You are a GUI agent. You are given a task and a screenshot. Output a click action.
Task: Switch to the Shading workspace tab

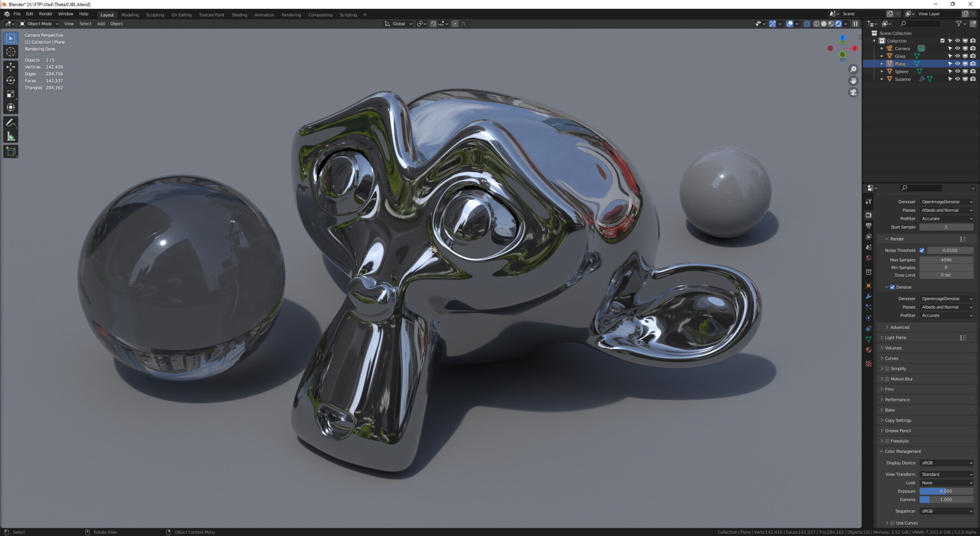click(239, 15)
